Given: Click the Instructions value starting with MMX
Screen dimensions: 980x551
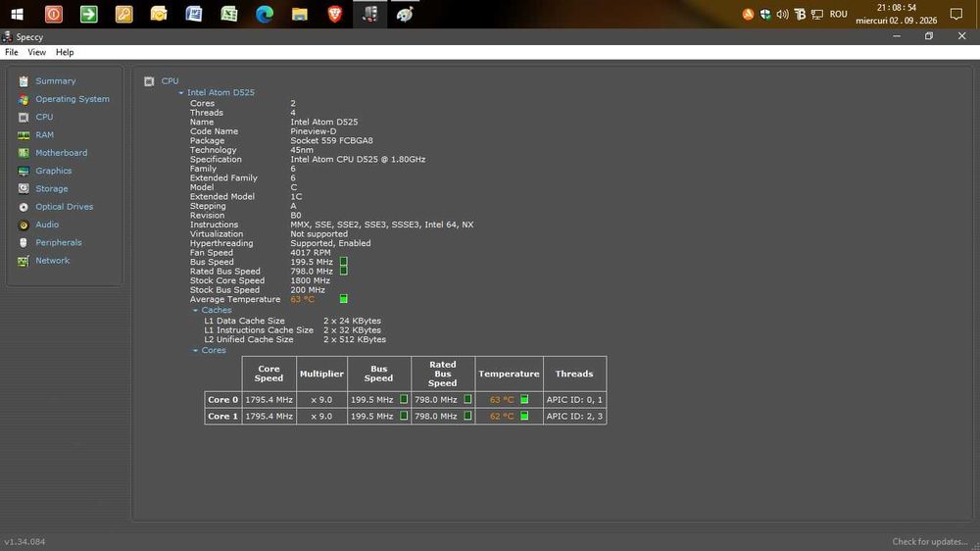Looking at the screenshot, I should tap(381, 225).
